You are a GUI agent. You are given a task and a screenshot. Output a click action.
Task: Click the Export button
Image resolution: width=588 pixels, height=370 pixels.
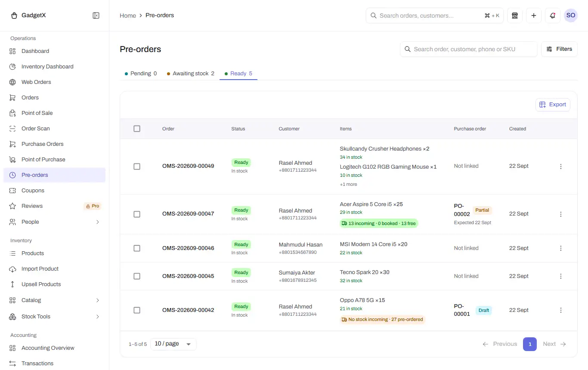[x=553, y=105]
